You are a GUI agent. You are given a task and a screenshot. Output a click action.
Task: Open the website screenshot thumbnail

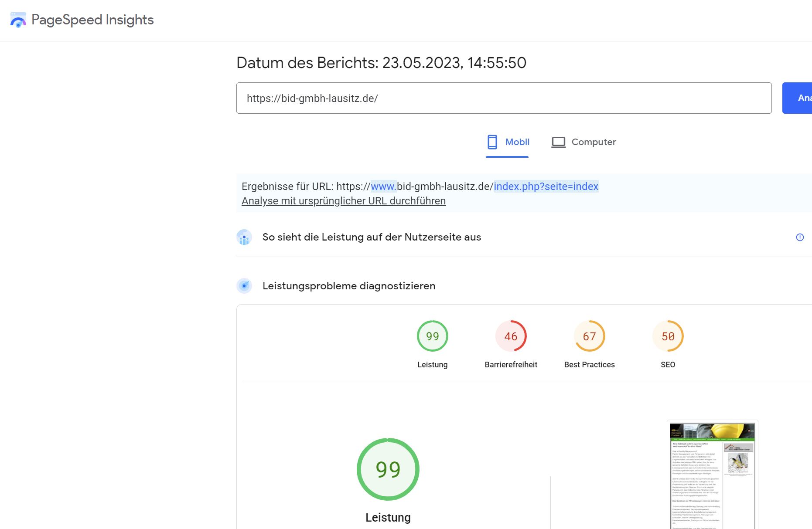713,475
